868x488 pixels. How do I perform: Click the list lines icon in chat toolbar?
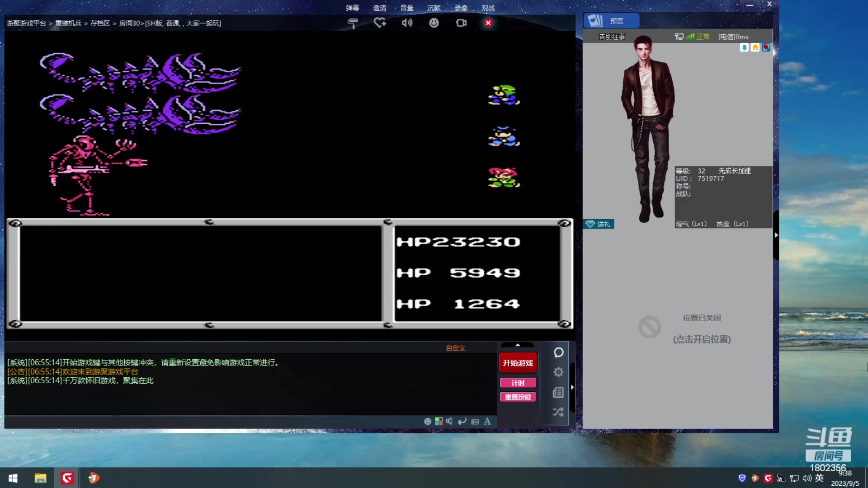click(x=475, y=422)
